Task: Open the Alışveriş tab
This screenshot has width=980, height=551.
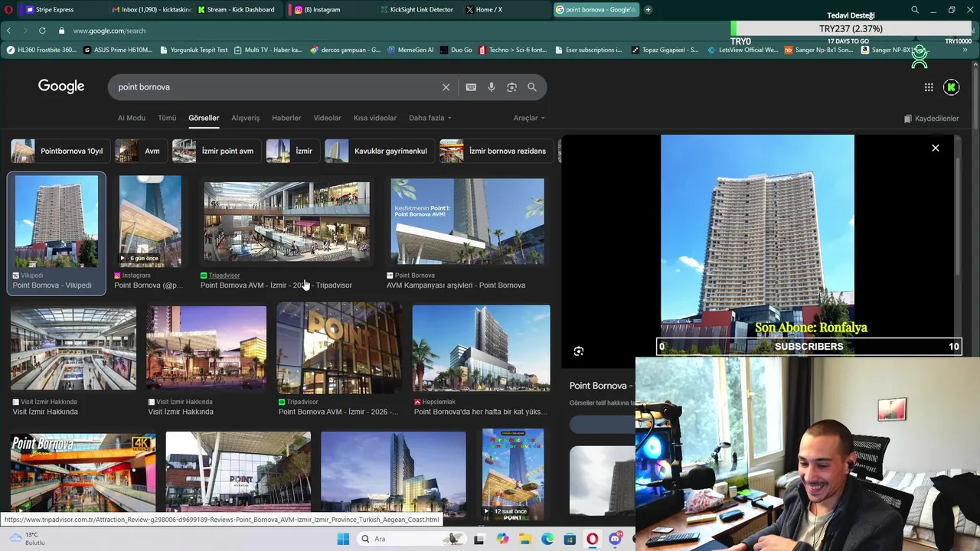Action: pyautogui.click(x=245, y=118)
